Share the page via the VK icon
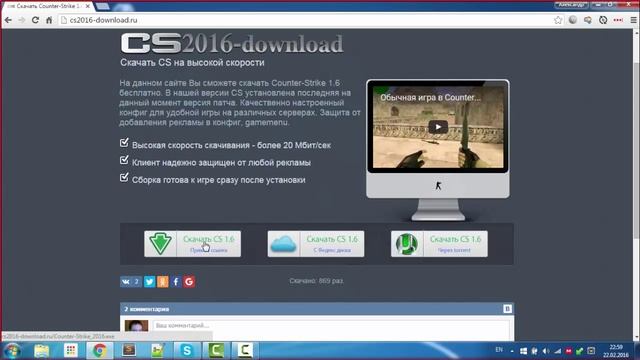This screenshot has width=640, height=360. (126, 282)
